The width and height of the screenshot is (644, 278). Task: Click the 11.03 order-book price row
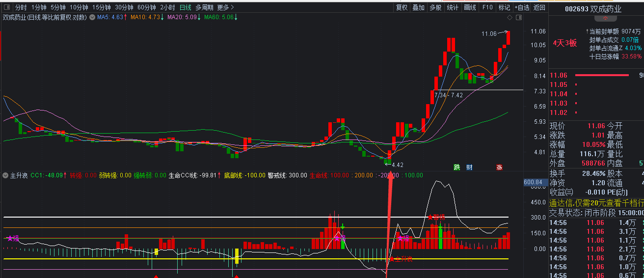(596, 103)
